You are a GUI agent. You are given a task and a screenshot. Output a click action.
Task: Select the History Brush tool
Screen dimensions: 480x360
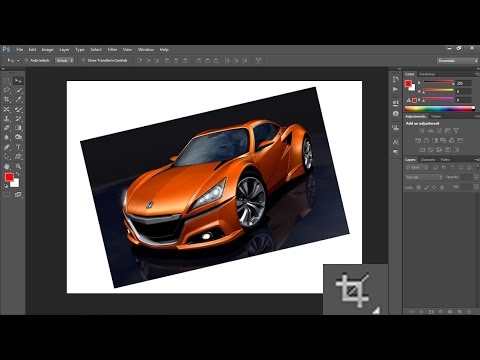pos(18,118)
